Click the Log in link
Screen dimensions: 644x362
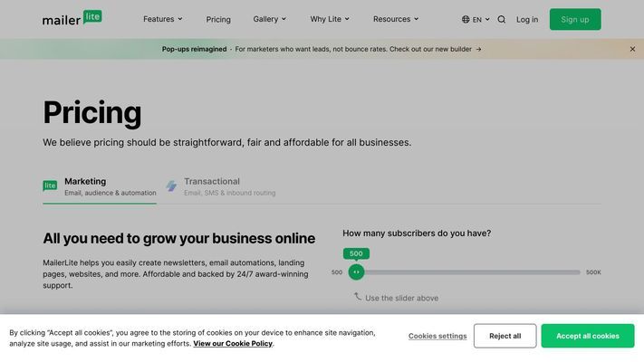point(527,19)
